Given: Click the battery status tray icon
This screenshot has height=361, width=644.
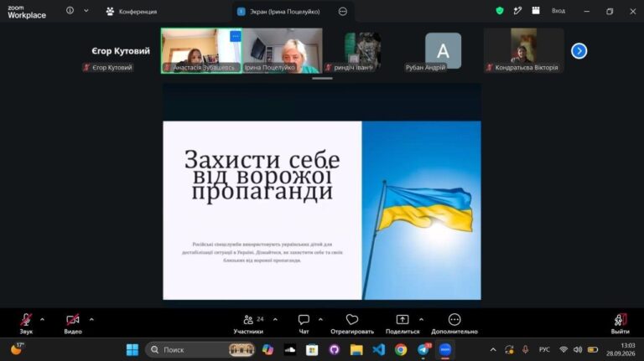Looking at the screenshot, I should click(x=593, y=350).
